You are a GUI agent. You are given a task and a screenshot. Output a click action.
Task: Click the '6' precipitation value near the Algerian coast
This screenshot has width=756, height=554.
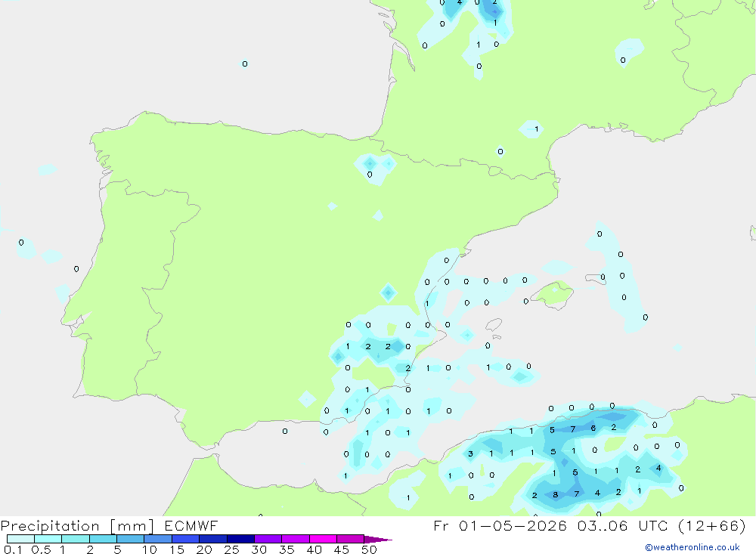pos(593,428)
